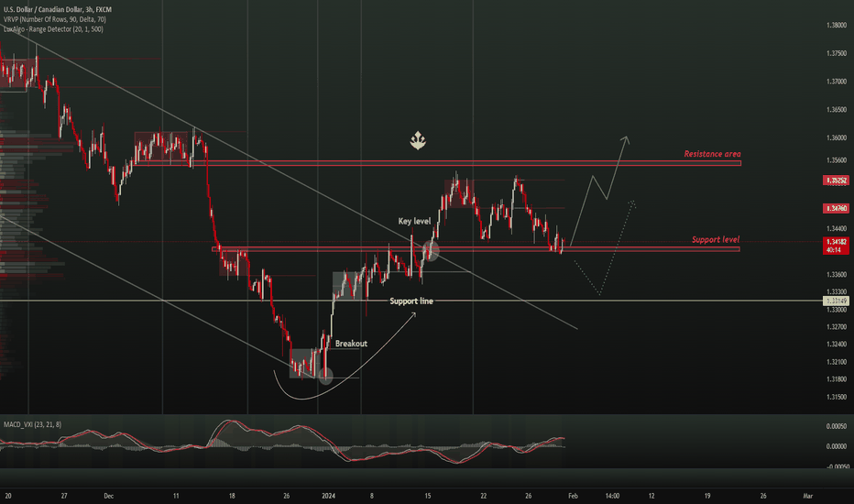854x504 pixels.
Task: Click the 18 date label on time axis
Action: coord(232,497)
